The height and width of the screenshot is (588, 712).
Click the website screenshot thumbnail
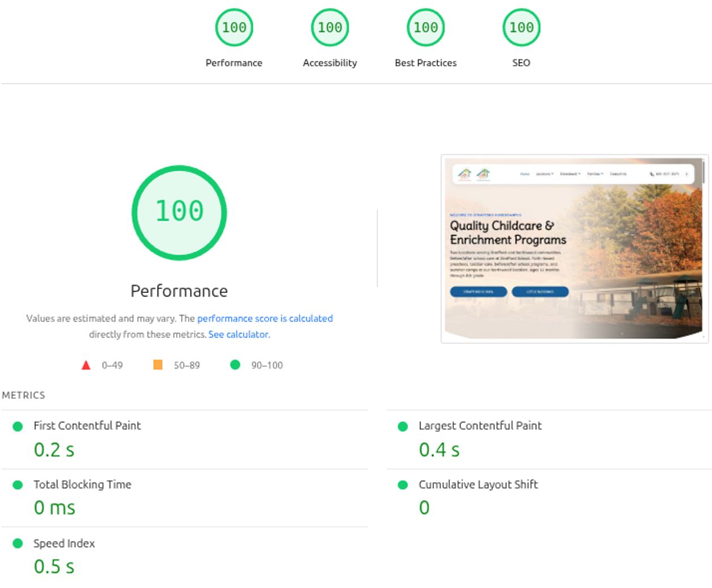[575, 248]
